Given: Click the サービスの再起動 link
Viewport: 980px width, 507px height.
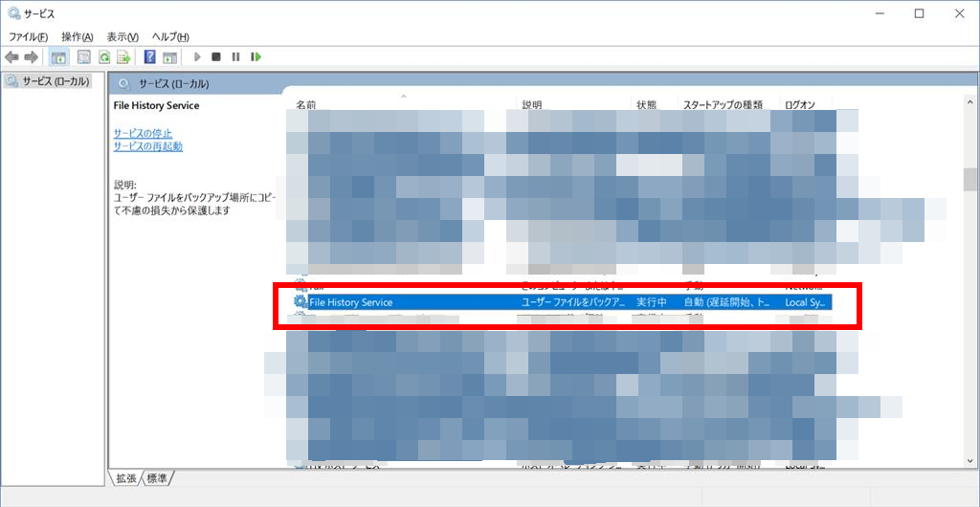Looking at the screenshot, I should (x=147, y=146).
